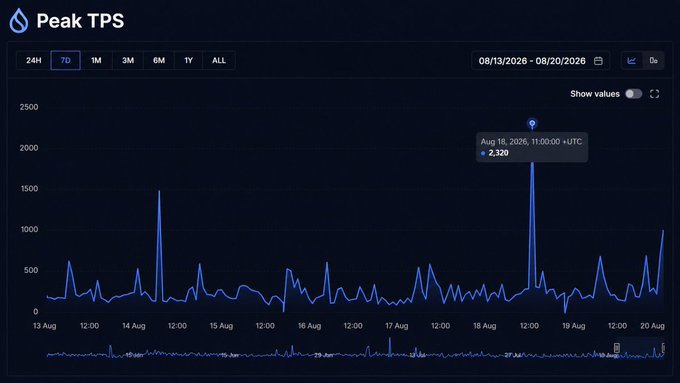Click the 2,320 tooltip value
The width and height of the screenshot is (680, 383).
(x=498, y=153)
